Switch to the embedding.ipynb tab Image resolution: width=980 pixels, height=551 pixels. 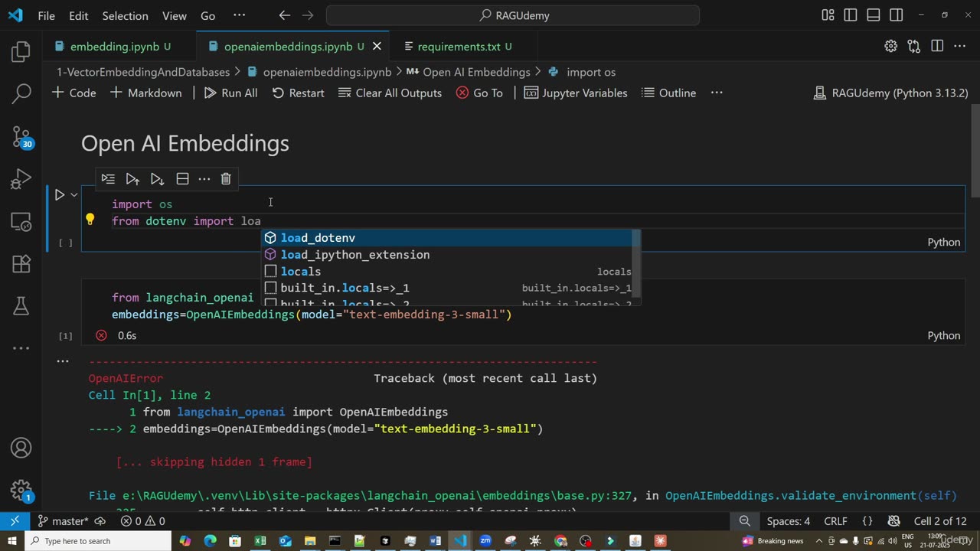(x=114, y=47)
